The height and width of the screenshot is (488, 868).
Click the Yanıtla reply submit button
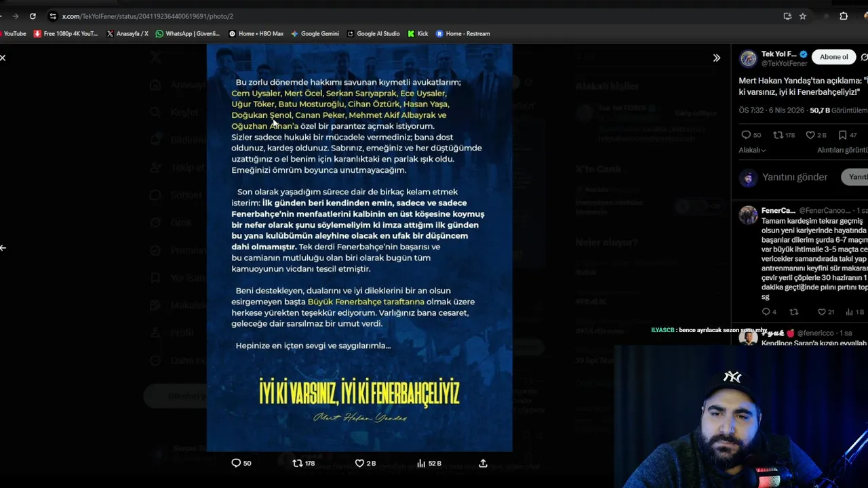[856, 177]
